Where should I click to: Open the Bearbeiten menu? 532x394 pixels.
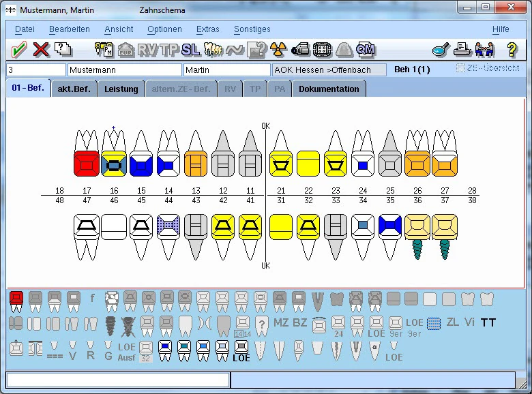(x=70, y=29)
